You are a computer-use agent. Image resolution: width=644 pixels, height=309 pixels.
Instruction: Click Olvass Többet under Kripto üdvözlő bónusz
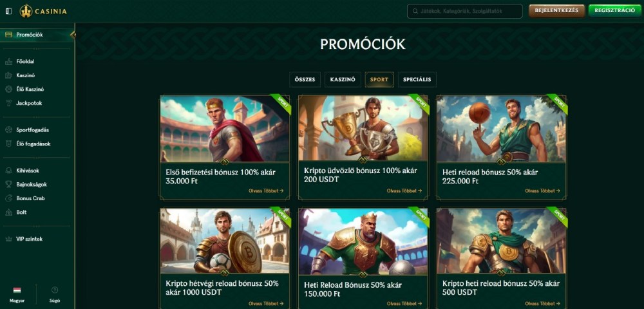(403, 191)
